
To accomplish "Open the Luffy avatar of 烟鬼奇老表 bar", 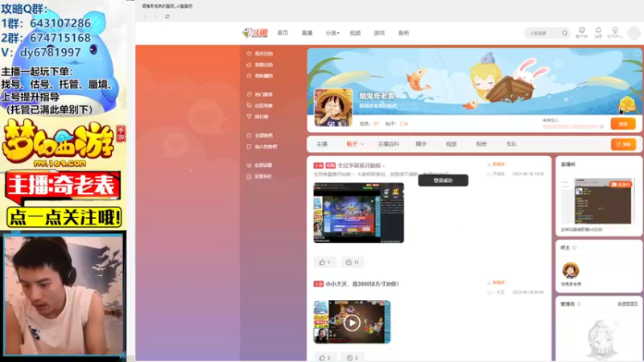I will [333, 108].
